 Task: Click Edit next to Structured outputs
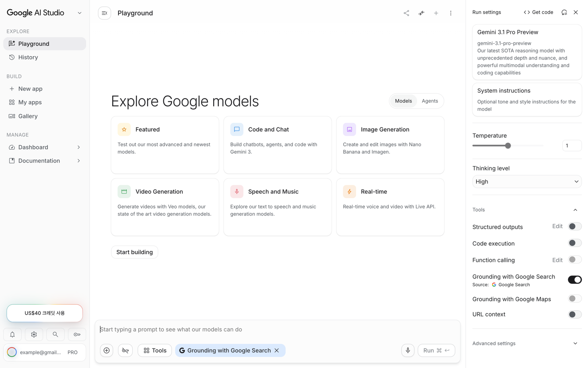[557, 226]
